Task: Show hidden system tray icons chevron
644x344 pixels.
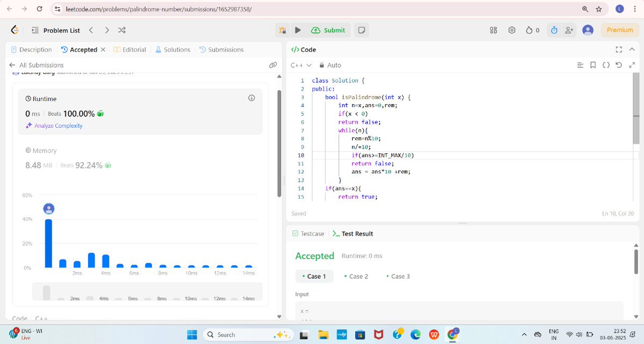Action: click(524, 334)
